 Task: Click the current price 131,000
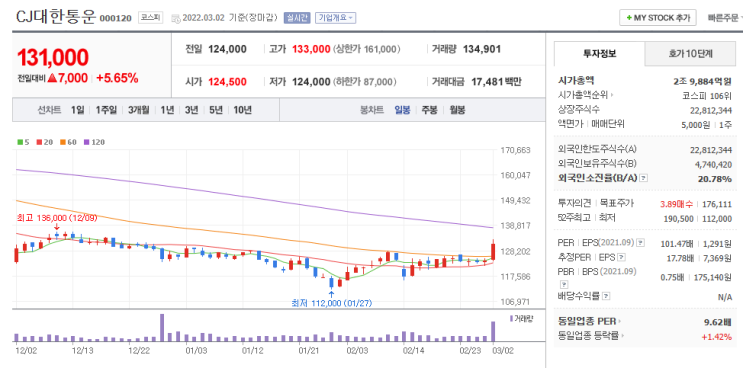[x=53, y=57]
